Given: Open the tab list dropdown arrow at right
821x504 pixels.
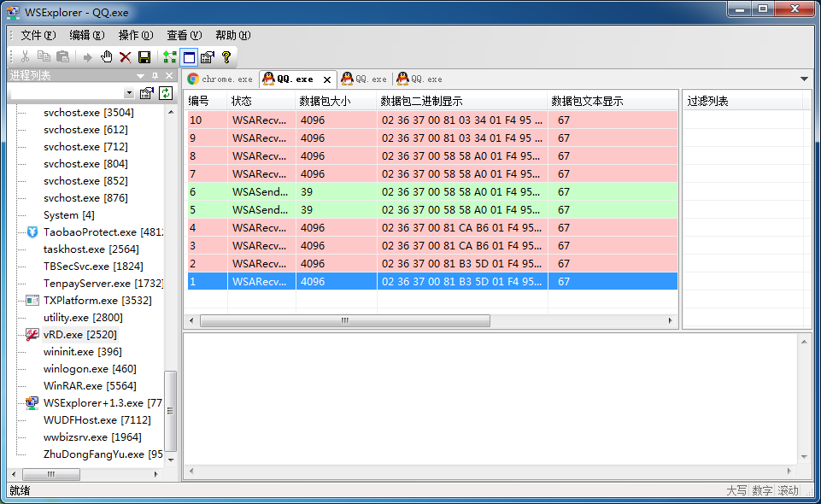Looking at the screenshot, I should [804, 79].
